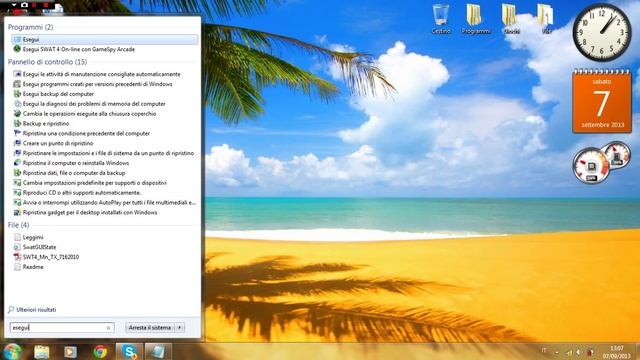
Task: Click the network icon in system tray
Action: point(569,352)
